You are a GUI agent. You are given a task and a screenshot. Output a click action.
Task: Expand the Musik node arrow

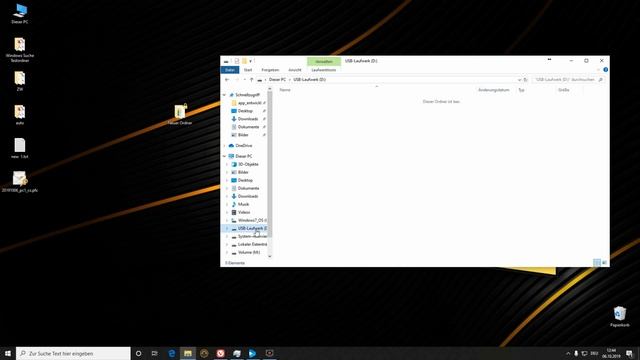[227, 204]
